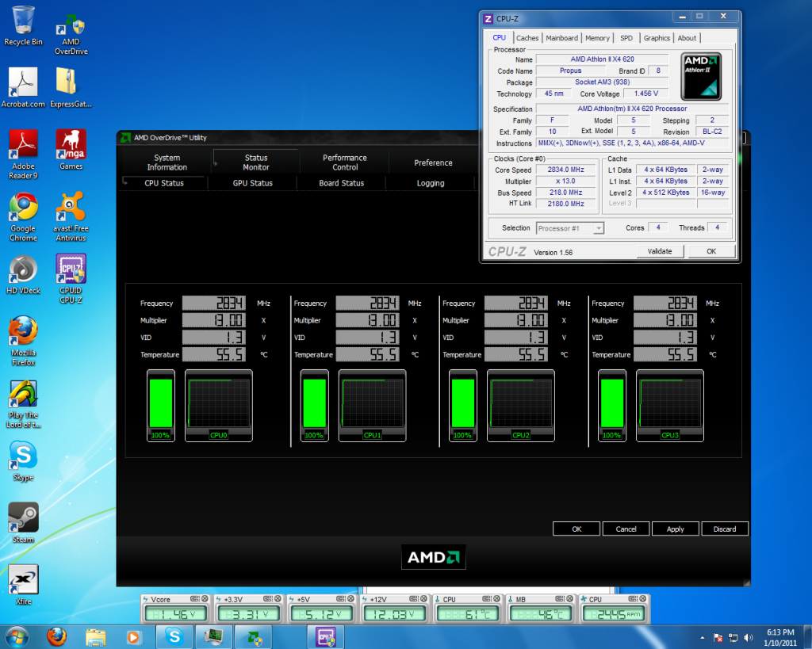Open the About tab in CPU-Z

687,38
